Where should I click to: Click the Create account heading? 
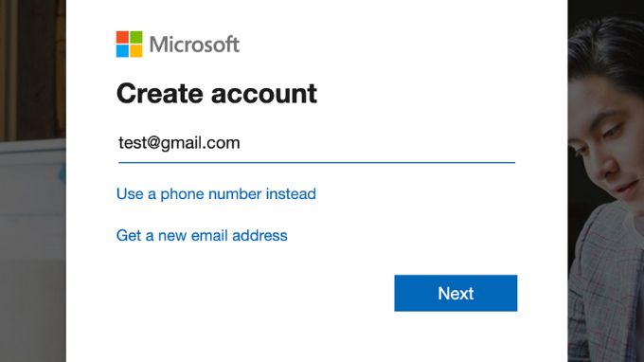217,94
